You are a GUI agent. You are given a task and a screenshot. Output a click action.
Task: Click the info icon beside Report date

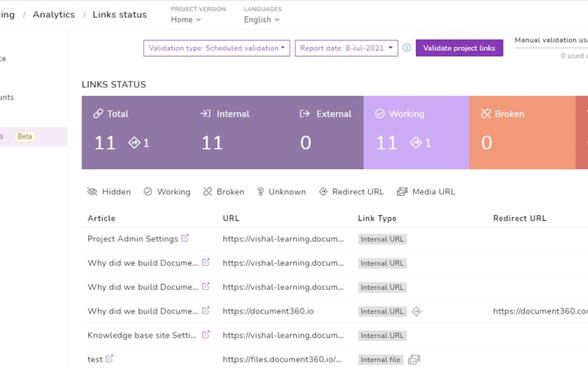click(406, 48)
